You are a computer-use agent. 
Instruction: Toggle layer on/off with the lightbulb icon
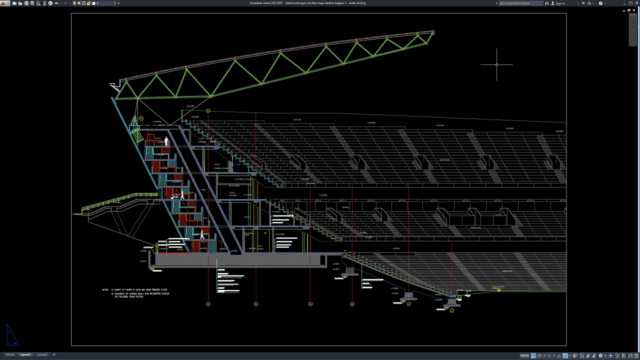point(74,3)
